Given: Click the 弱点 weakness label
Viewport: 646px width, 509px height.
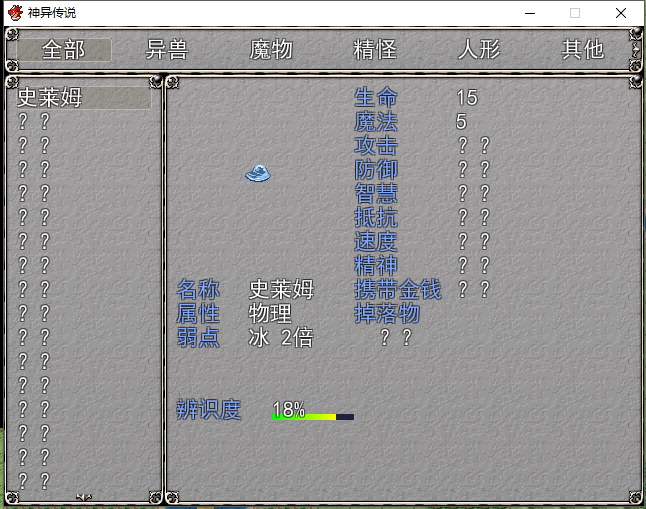Looking at the screenshot, I should click(198, 338).
